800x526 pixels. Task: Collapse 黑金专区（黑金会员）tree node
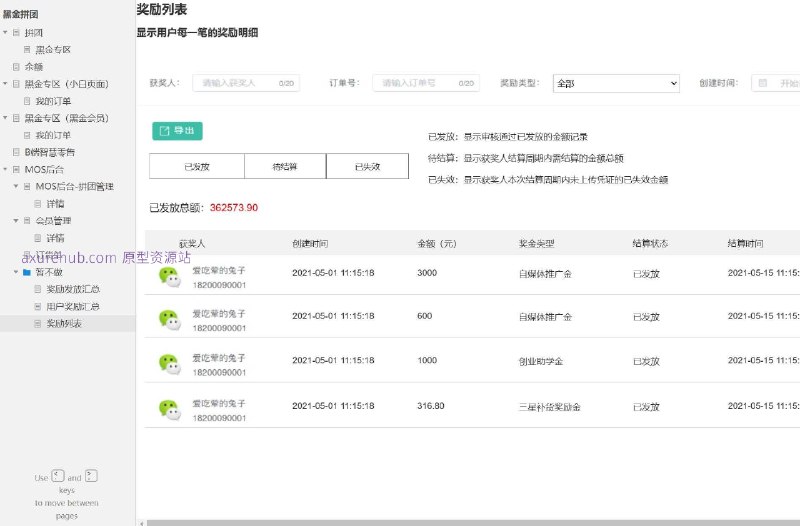(5, 118)
